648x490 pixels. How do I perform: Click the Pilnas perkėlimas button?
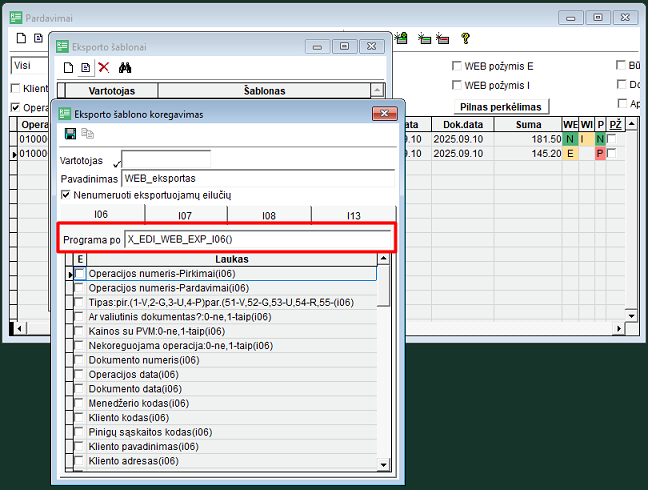[501, 107]
